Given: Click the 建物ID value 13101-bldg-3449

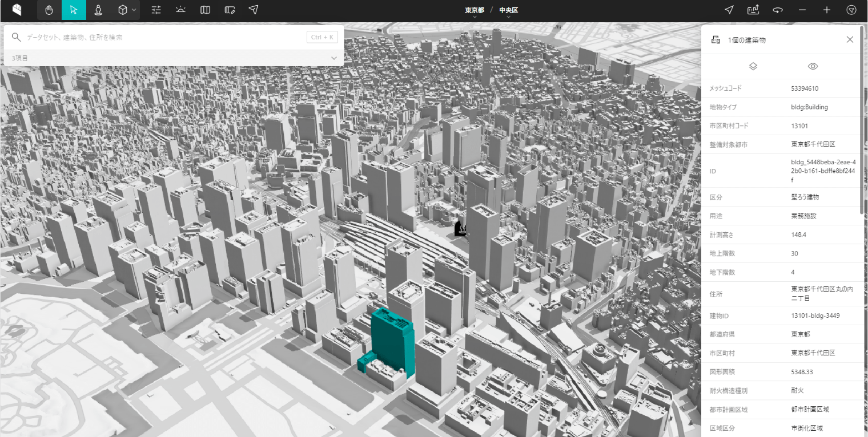Looking at the screenshot, I should click(x=815, y=315).
